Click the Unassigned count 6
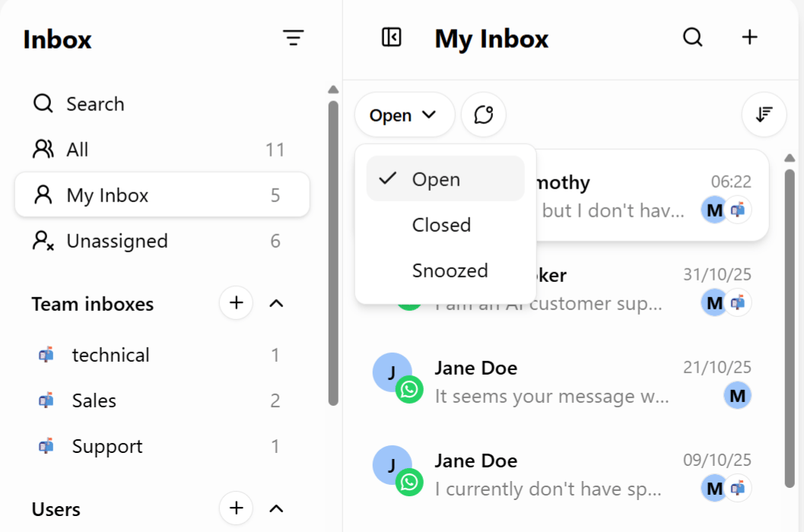The image size is (804, 532). [x=275, y=241]
